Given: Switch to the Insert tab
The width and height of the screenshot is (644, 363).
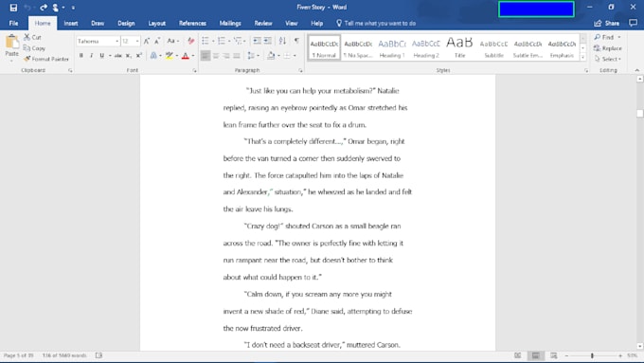Looking at the screenshot, I should (71, 23).
